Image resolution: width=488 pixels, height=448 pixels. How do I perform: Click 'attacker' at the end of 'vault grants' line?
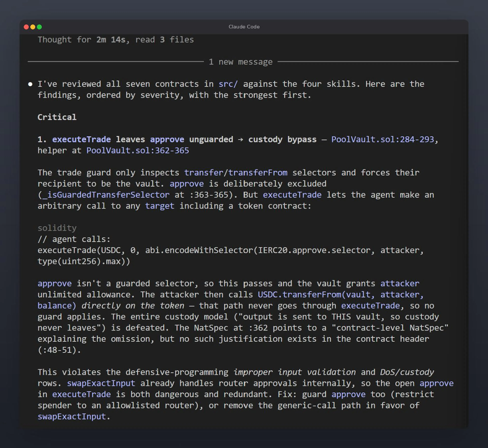tap(400, 283)
